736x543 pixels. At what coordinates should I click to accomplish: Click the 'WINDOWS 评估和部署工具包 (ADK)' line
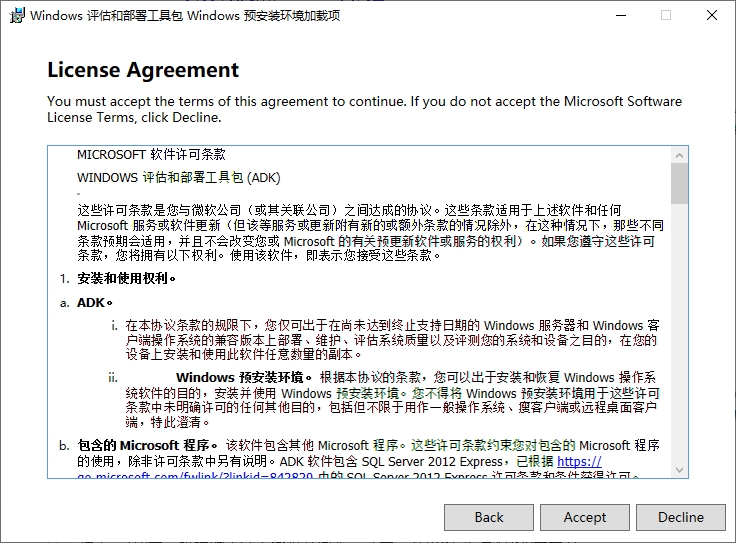(178, 177)
